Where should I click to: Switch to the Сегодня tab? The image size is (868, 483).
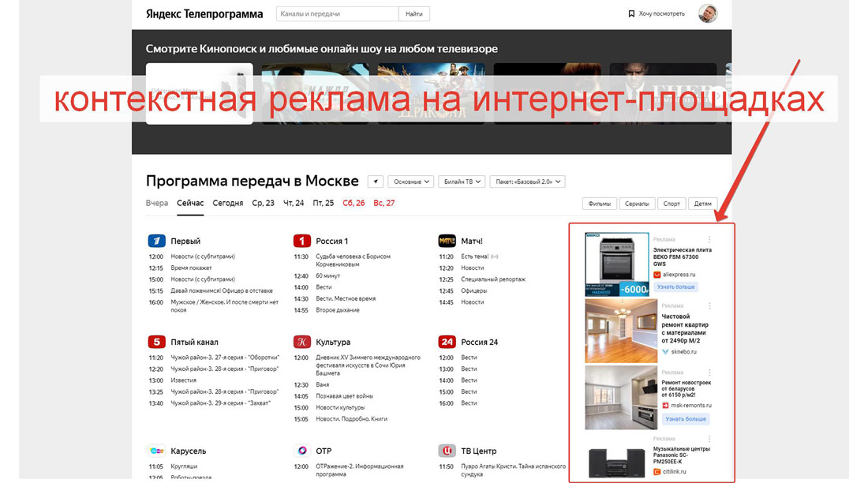point(228,204)
